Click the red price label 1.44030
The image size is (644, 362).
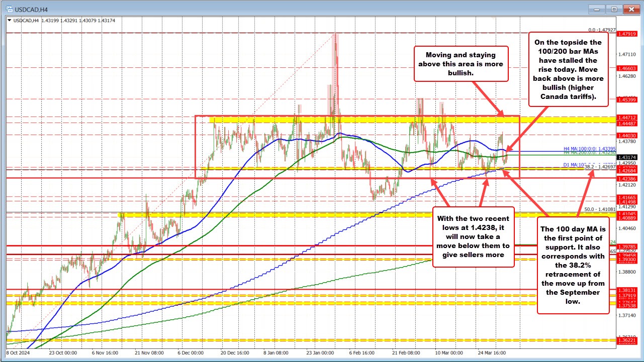point(627,135)
